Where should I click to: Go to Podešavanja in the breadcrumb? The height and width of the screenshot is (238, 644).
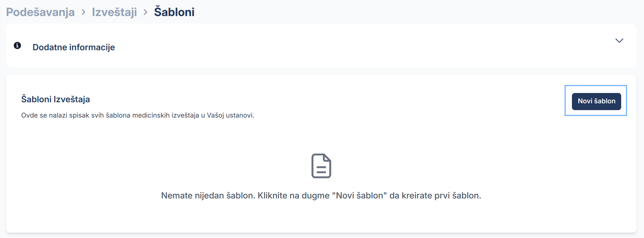tap(40, 12)
